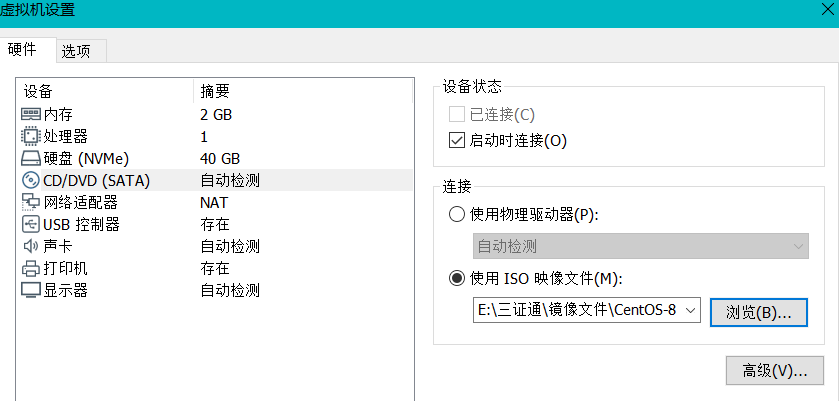Screen dimensions: 839x401
Task: Click 自动检测 summary in 显示器 row
Action: click(x=230, y=291)
